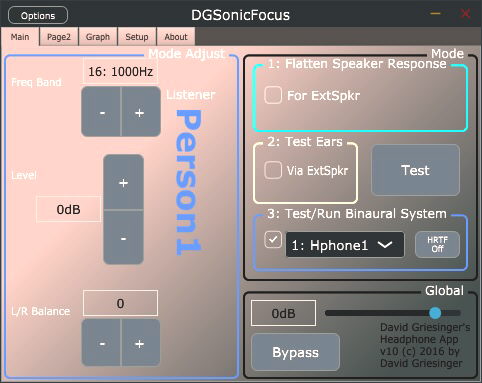
Task: Open the 1: Hphone1 dropdown
Action: point(345,245)
